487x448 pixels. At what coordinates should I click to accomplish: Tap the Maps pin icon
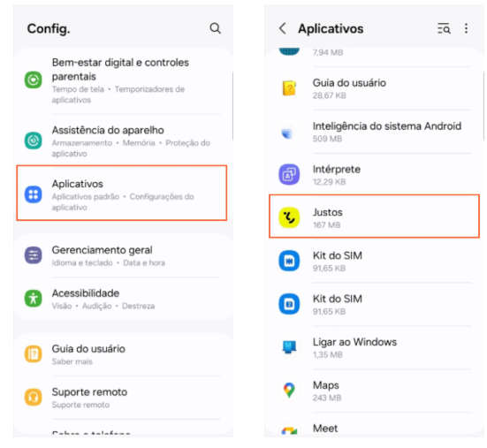coord(289,391)
